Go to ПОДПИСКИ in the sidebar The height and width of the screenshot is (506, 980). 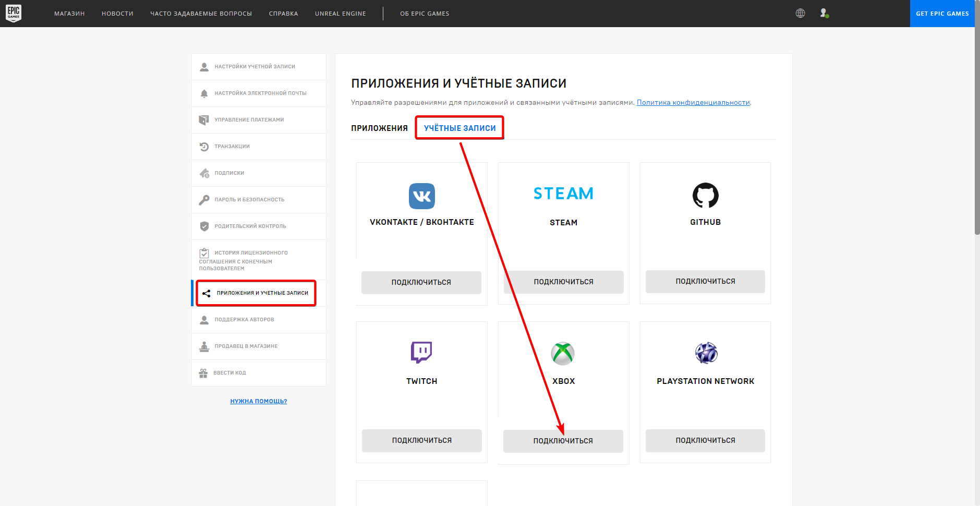[x=259, y=173]
